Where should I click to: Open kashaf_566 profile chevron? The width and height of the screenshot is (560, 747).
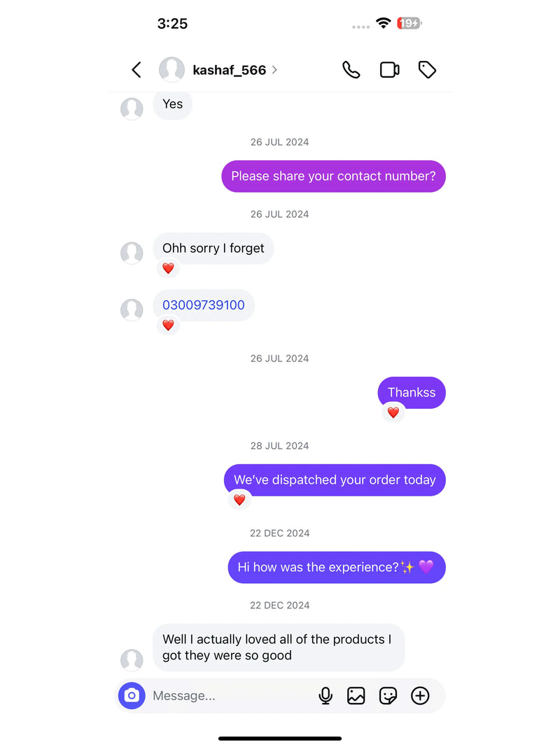tap(275, 70)
